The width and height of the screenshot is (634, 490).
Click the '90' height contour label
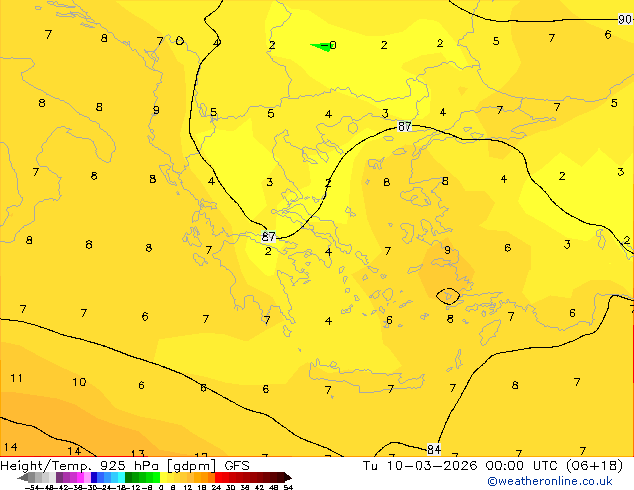pos(625,19)
